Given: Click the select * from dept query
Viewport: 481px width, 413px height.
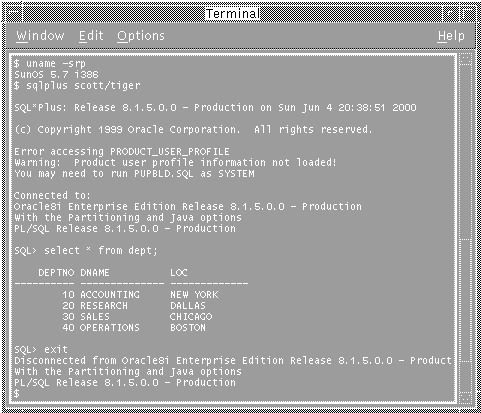Looking at the screenshot, I should pyautogui.click(x=101, y=251).
